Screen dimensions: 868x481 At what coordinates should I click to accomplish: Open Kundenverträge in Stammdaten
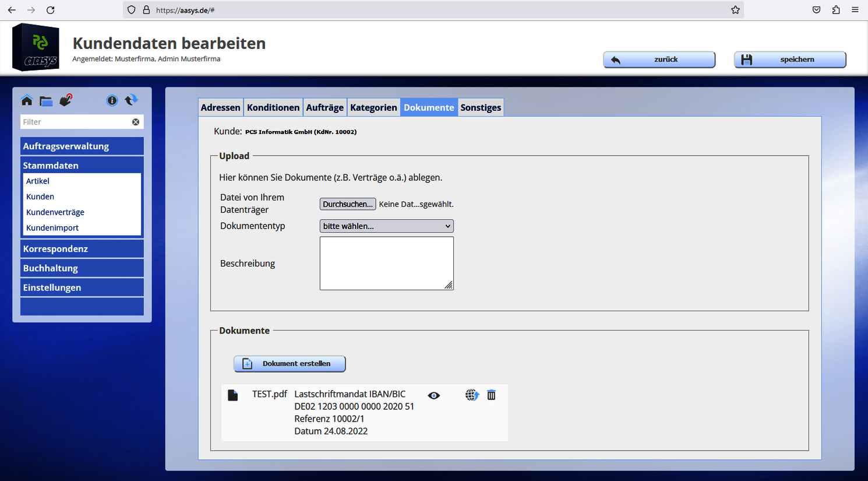(x=55, y=212)
